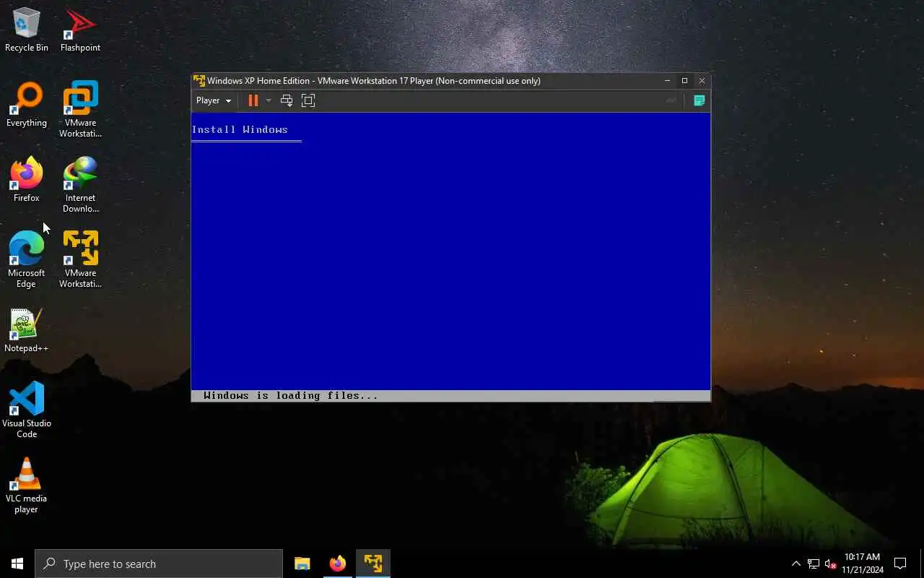This screenshot has width=924, height=578.
Task: Expand the power options arrow beside Pause
Action: click(269, 100)
